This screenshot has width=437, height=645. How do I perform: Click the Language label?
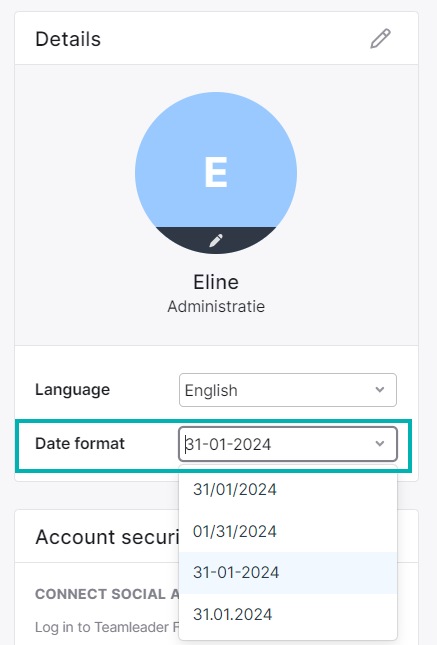tap(72, 390)
